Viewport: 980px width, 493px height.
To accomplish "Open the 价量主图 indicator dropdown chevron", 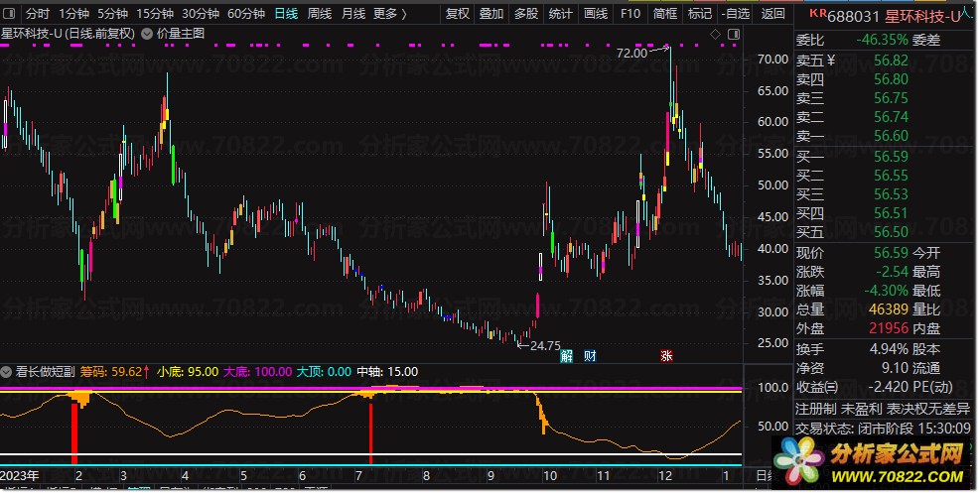I will (147, 34).
